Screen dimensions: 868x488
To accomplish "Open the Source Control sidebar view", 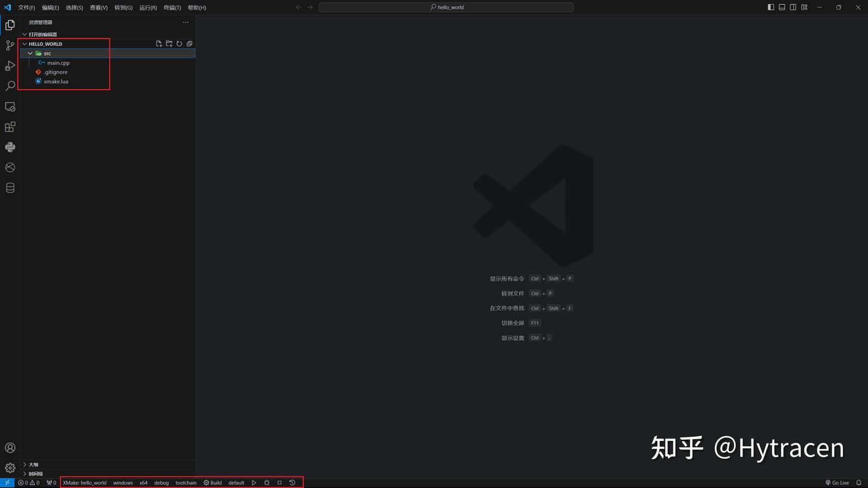I will click(x=10, y=45).
